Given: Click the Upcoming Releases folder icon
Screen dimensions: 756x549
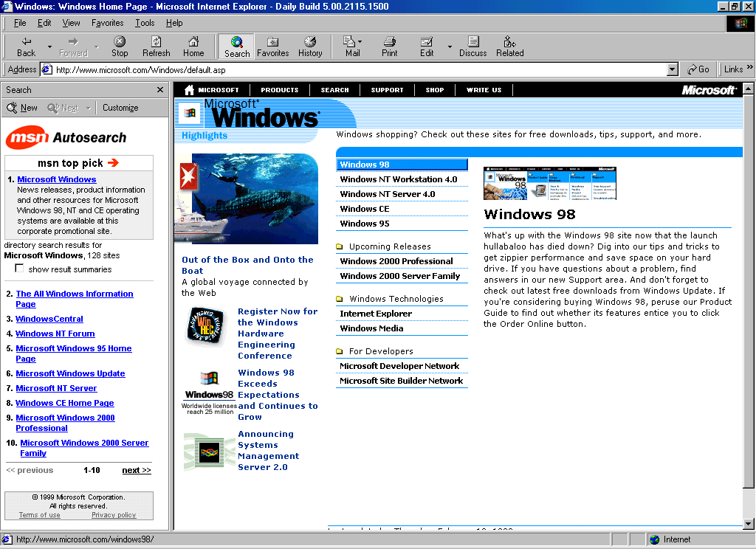Looking at the screenshot, I should click(340, 246).
